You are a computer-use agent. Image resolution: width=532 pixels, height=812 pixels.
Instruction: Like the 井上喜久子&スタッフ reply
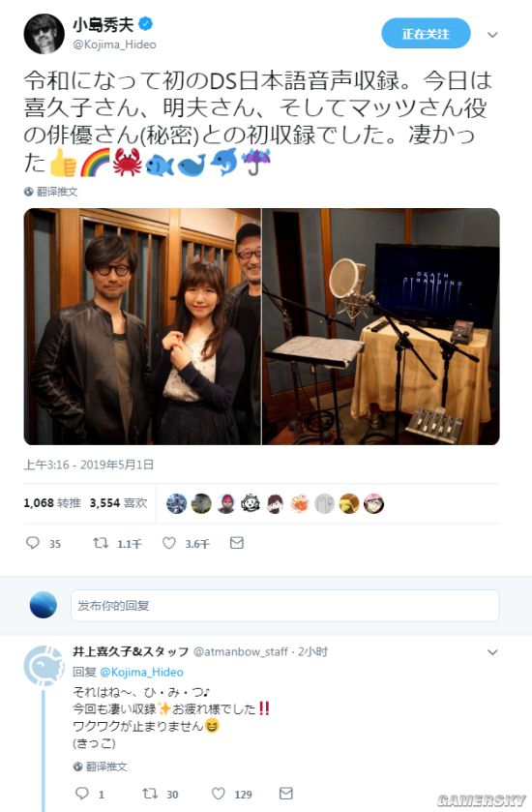tap(219, 793)
